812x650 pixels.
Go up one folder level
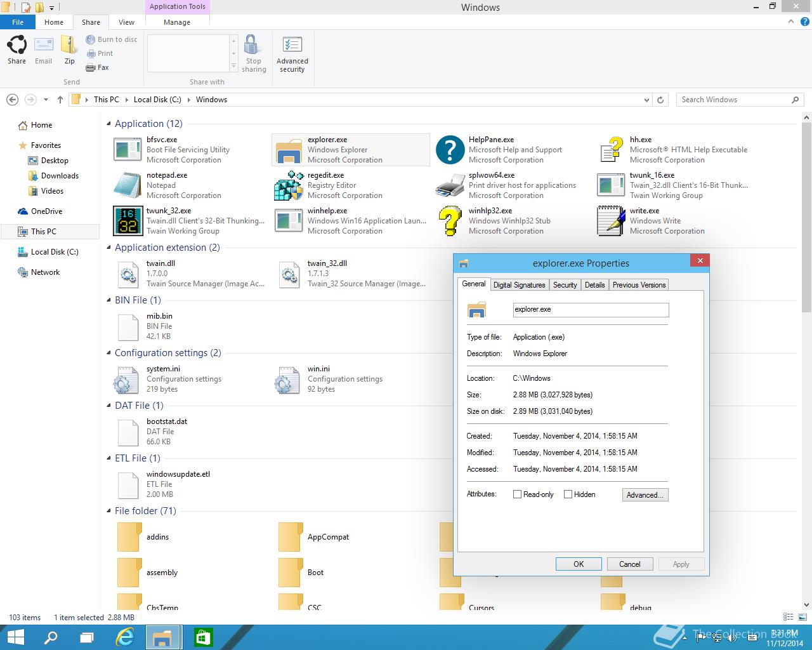pyautogui.click(x=60, y=100)
